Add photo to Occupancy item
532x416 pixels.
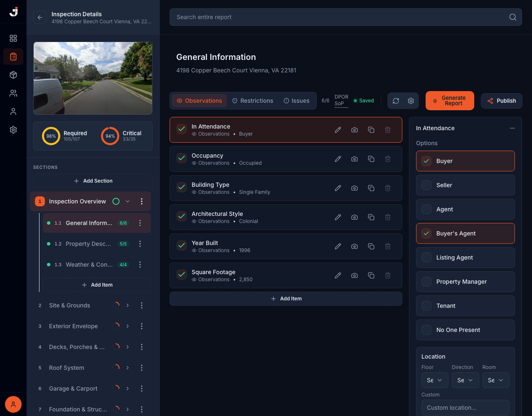pos(355,159)
